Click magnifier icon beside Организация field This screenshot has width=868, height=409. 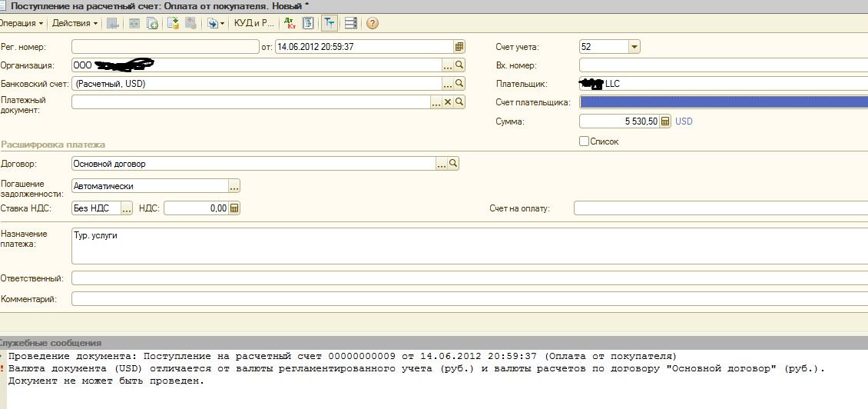point(459,65)
